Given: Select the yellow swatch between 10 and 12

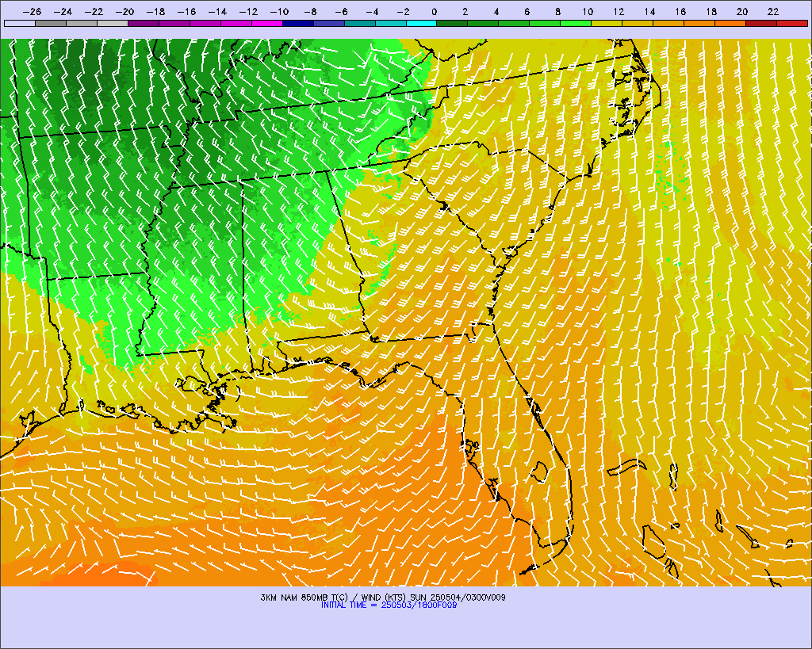Looking at the screenshot, I should point(607,23).
